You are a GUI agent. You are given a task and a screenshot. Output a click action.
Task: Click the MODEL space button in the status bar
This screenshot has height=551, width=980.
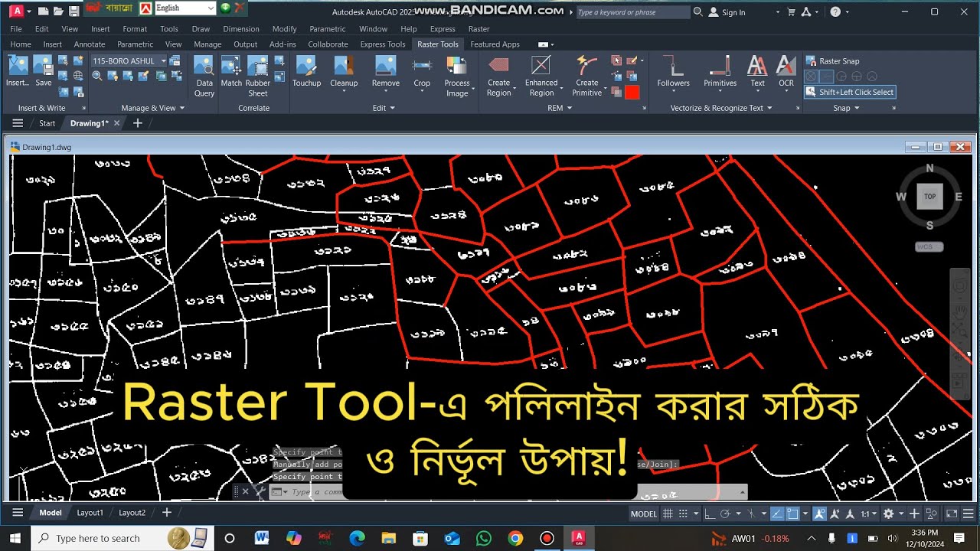(644, 514)
